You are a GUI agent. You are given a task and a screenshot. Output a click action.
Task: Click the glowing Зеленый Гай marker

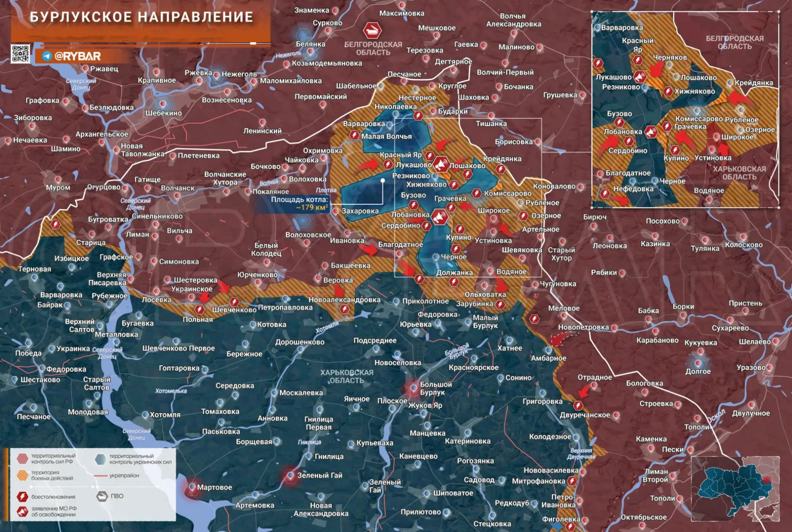click(291, 475)
